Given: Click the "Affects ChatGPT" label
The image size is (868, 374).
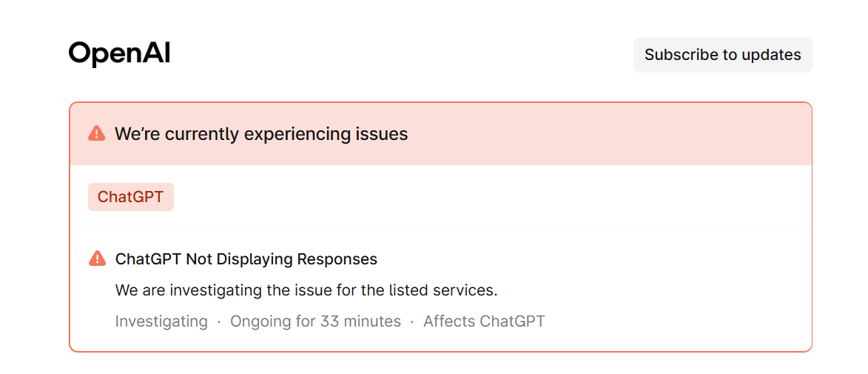Looking at the screenshot, I should point(484,321).
